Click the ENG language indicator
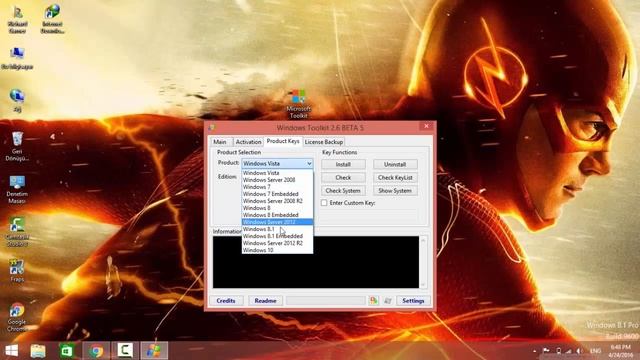The height and width of the screenshot is (360, 640). coord(596,351)
